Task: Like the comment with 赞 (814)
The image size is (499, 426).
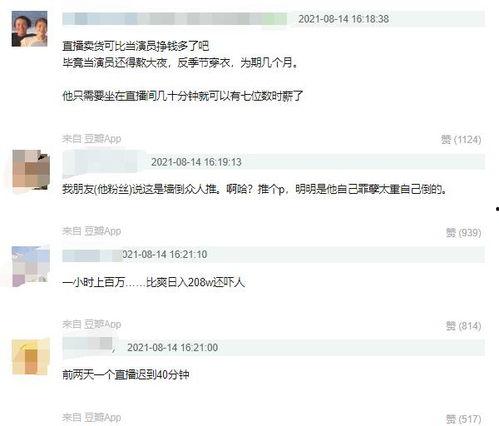Action: click(463, 326)
